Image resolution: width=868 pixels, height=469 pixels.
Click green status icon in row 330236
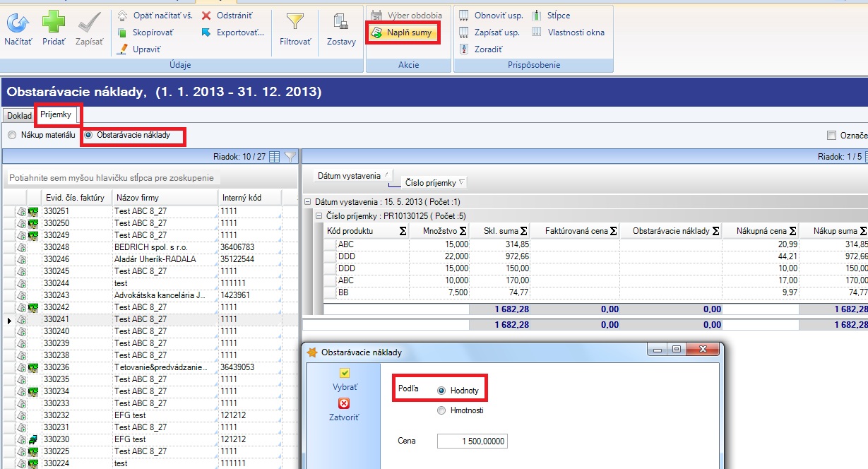(x=34, y=367)
